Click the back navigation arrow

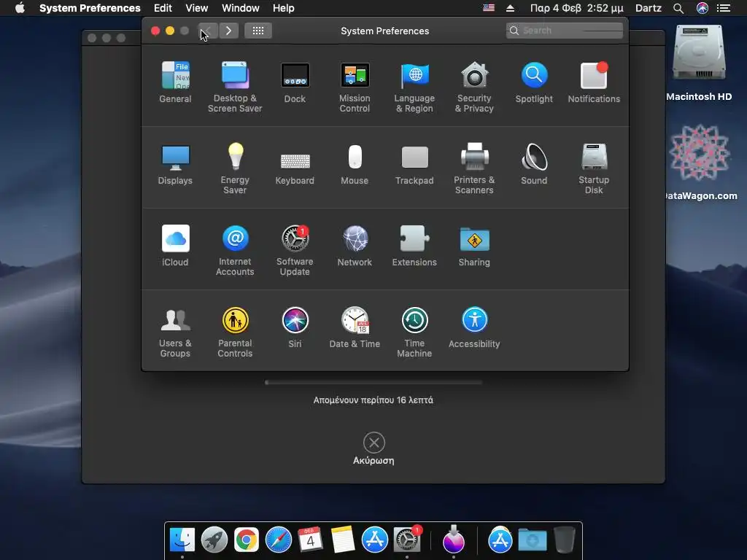208,31
